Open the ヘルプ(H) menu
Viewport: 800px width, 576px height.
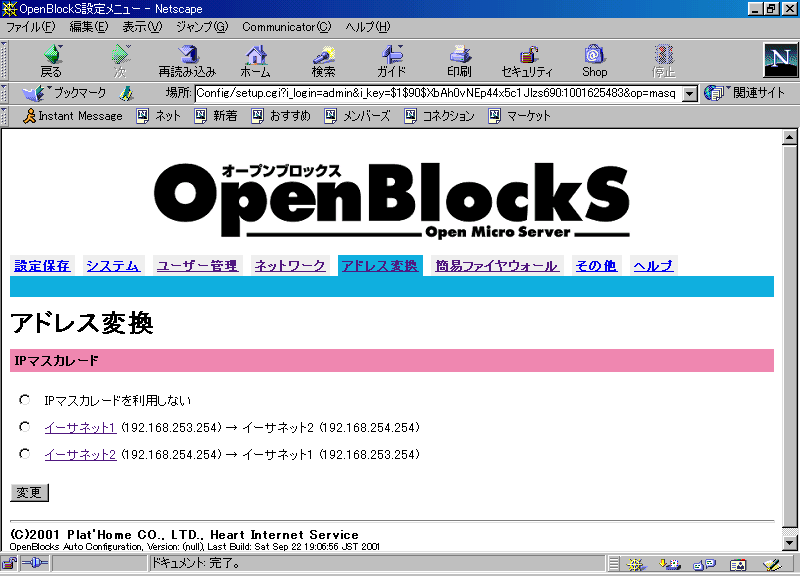368,27
